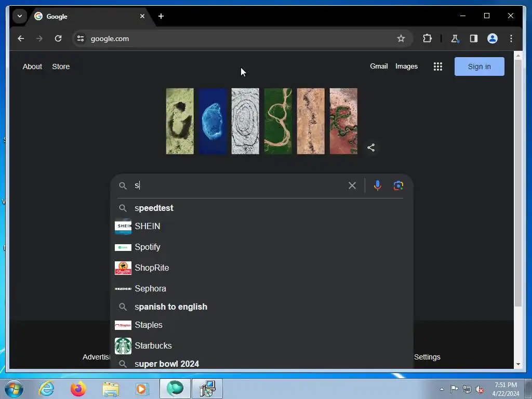Open Gmail link
Image resolution: width=532 pixels, height=399 pixels.
coord(379,66)
